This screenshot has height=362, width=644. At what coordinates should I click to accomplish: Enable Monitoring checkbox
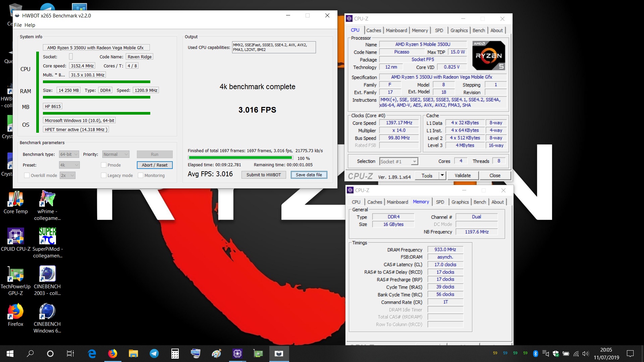[x=141, y=175]
